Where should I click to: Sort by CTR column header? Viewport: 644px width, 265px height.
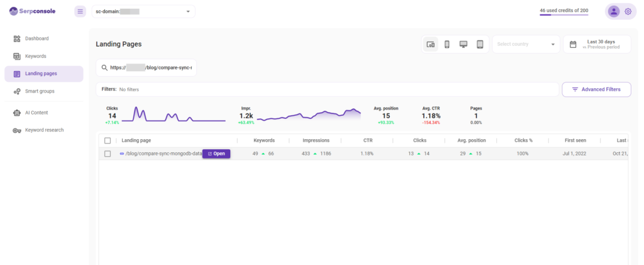point(368,140)
